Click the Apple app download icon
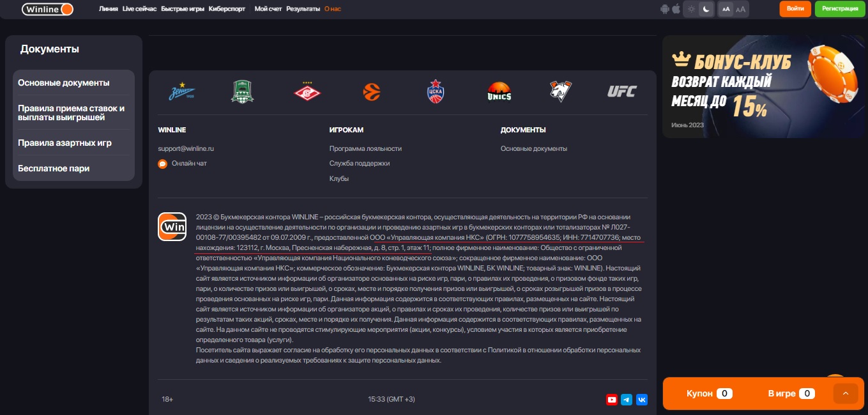868x415 pixels. [676, 9]
